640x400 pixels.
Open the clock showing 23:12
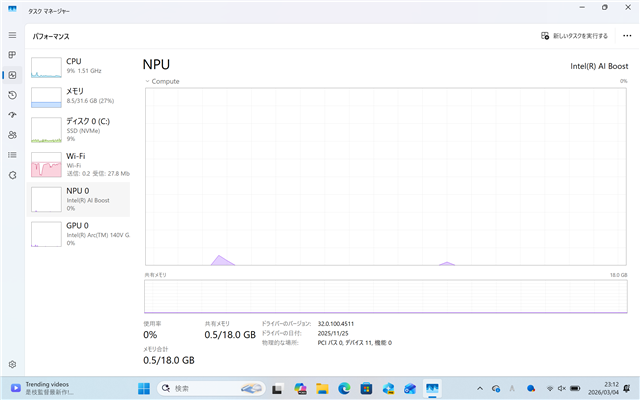point(603,389)
